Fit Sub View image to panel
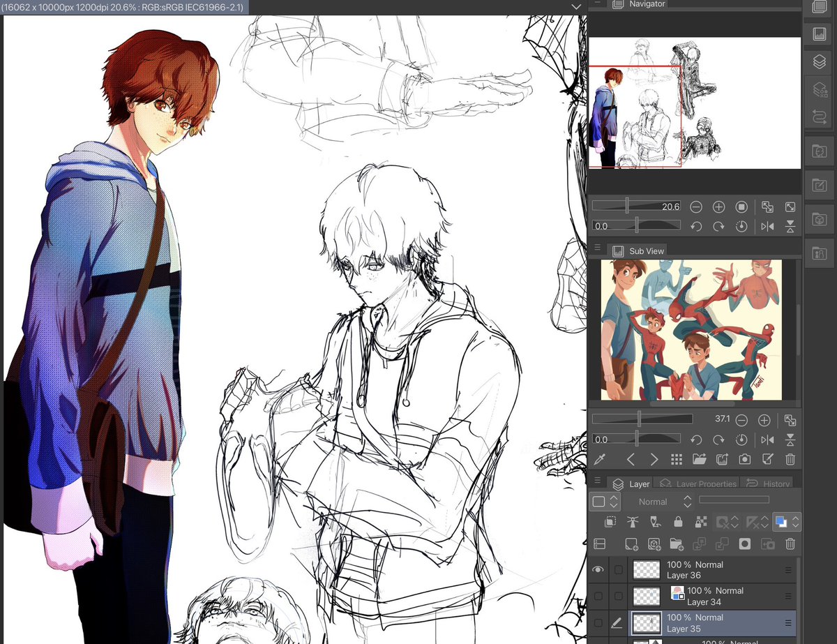Screen dimensions: 837x644 point(790,421)
